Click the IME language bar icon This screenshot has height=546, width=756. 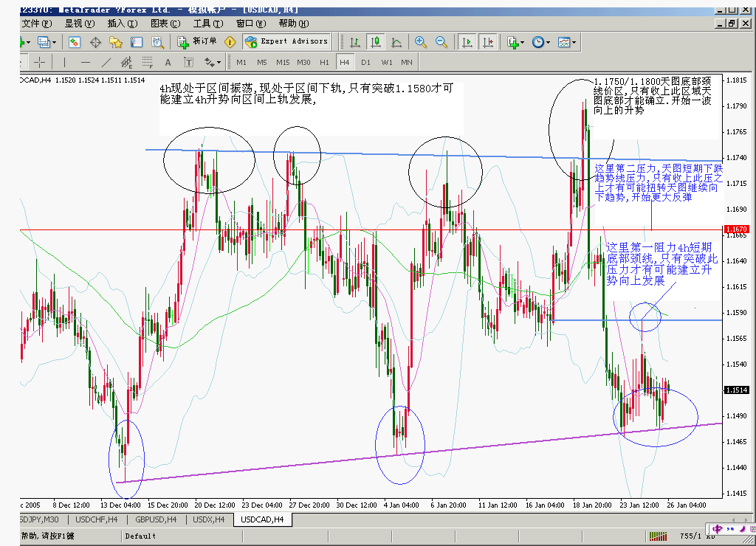tap(718, 529)
